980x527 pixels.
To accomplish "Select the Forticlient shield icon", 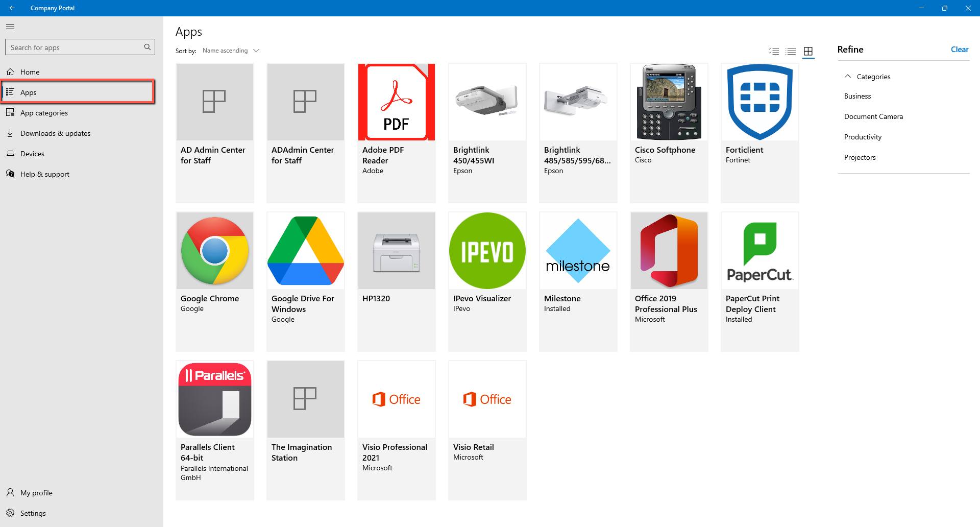I will pos(759,102).
